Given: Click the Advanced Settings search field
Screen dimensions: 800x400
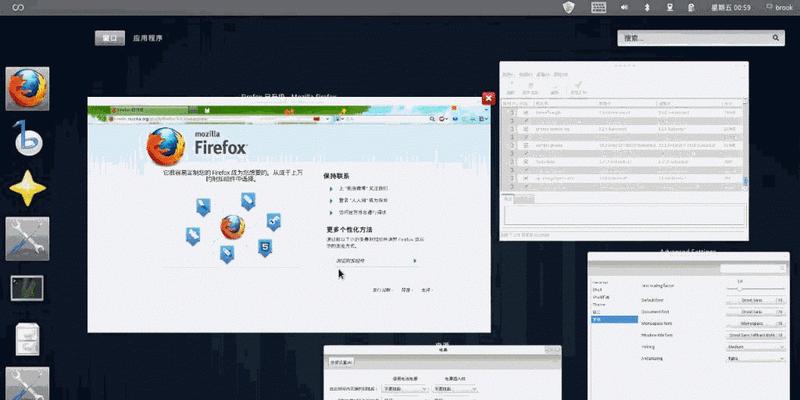Looking at the screenshot, I should [755, 268].
